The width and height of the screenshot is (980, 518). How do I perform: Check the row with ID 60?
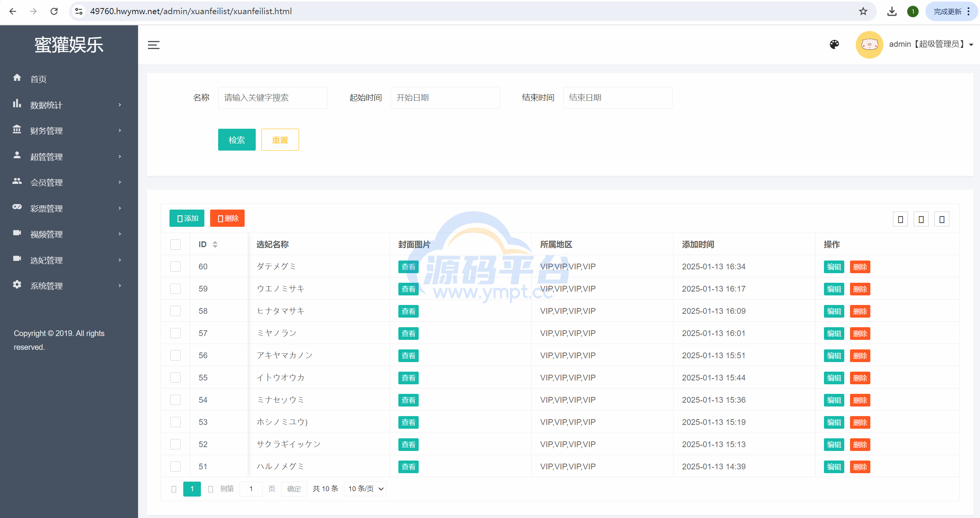click(175, 267)
